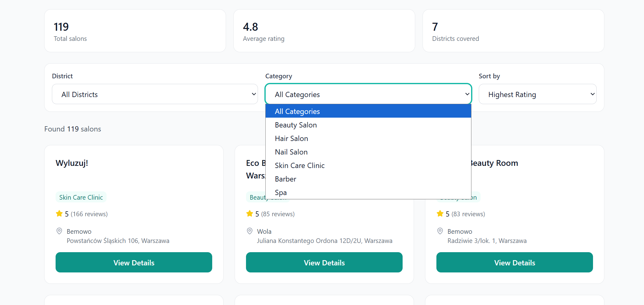Open the Sort by Highest Rating dropdown
Image resolution: width=644 pixels, height=305 pixels.
[537, 94]
